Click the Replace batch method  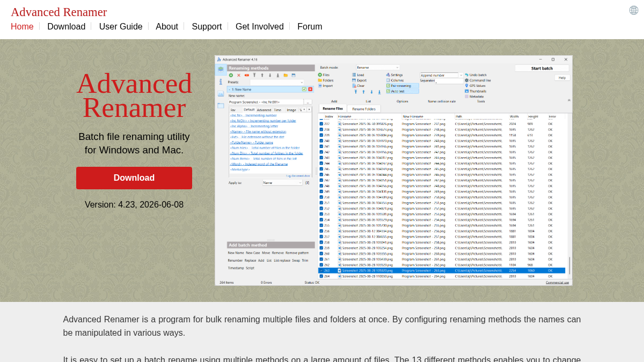(x=251, y=260)
